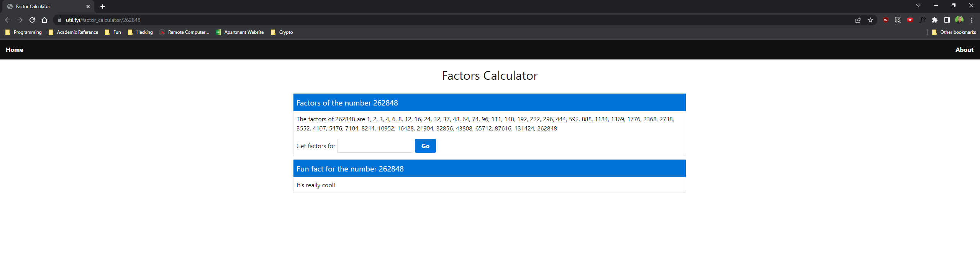
Task: Open the Chrome three-dot menu
Action: pos(972,20)
